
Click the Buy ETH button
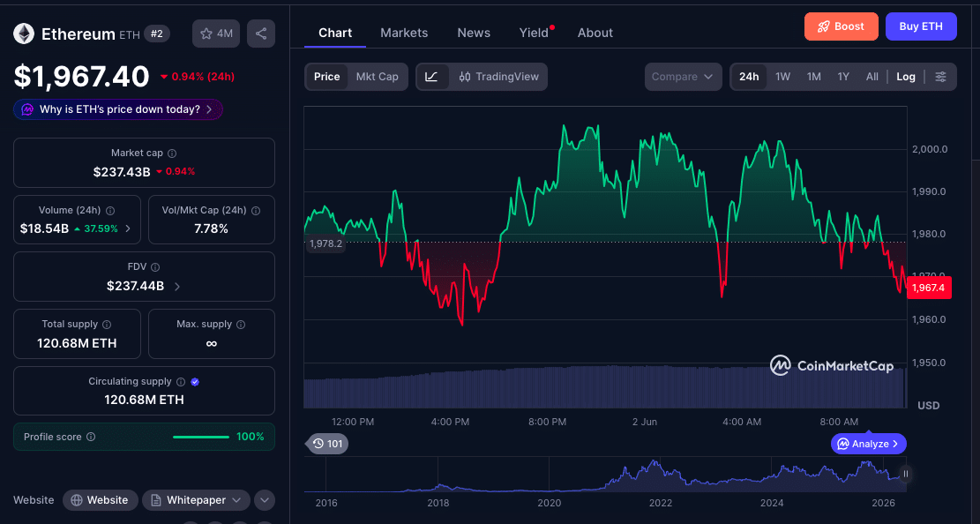point(921,26)
